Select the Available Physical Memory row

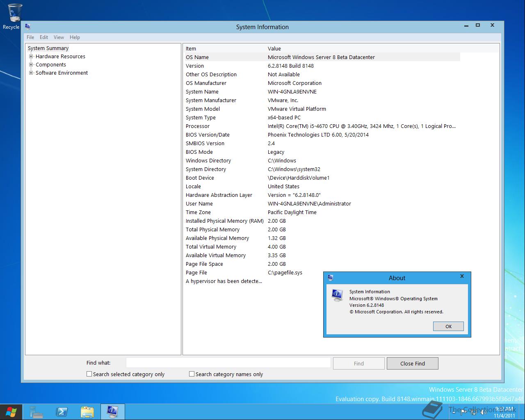pyautogui.click(x=322, y=238)
